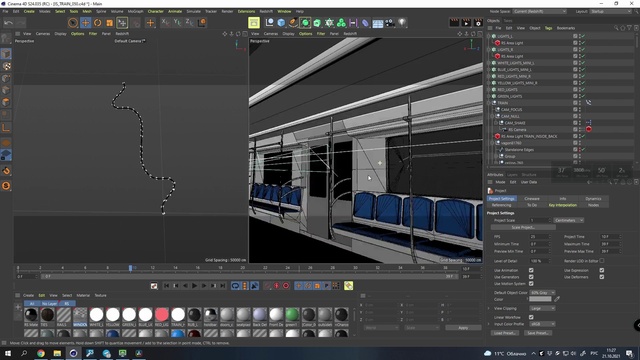The image size is (640, 360).
Task: Open Centimeters unit dropdown
Action: [x=569, y=220]
